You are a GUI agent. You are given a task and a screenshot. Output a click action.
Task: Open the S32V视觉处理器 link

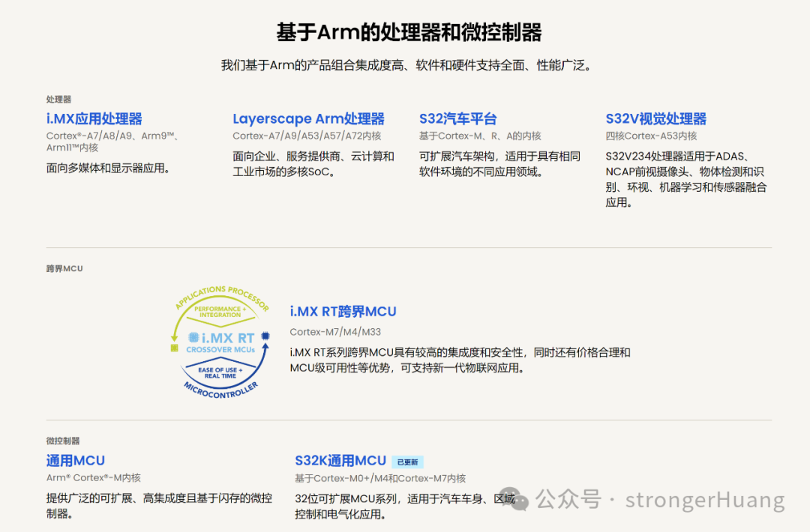click(x=657, y=118)
